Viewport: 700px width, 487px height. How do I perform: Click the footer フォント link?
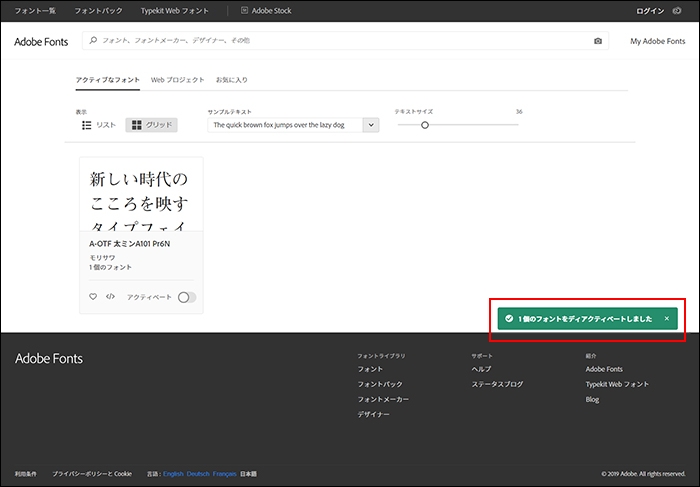(370, 369)
